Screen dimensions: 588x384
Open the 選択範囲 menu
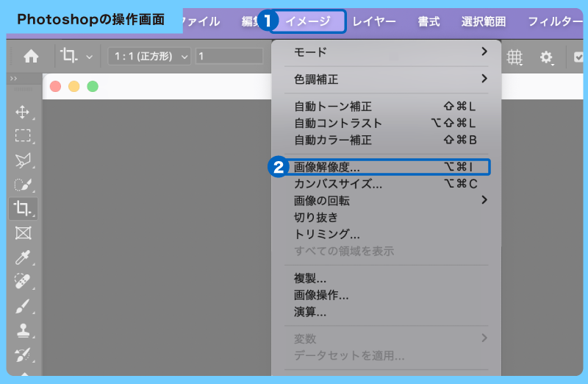point(484,21)
